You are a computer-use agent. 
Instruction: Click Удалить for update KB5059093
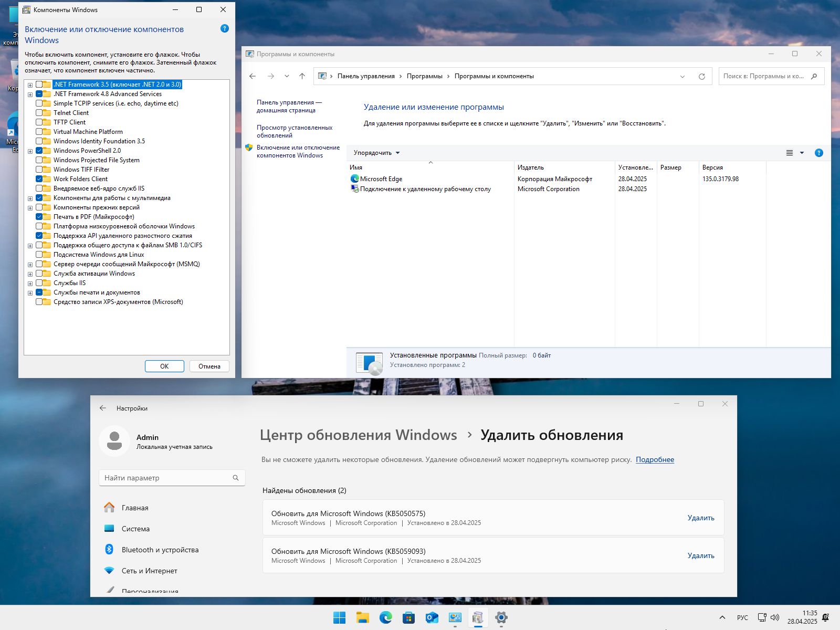click(701, 555)
